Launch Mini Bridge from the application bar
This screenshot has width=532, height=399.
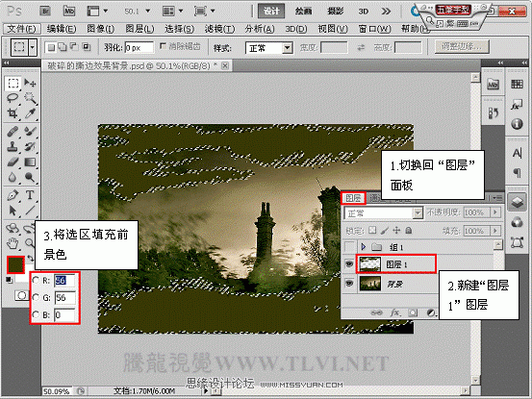click(x=69, y=12)
